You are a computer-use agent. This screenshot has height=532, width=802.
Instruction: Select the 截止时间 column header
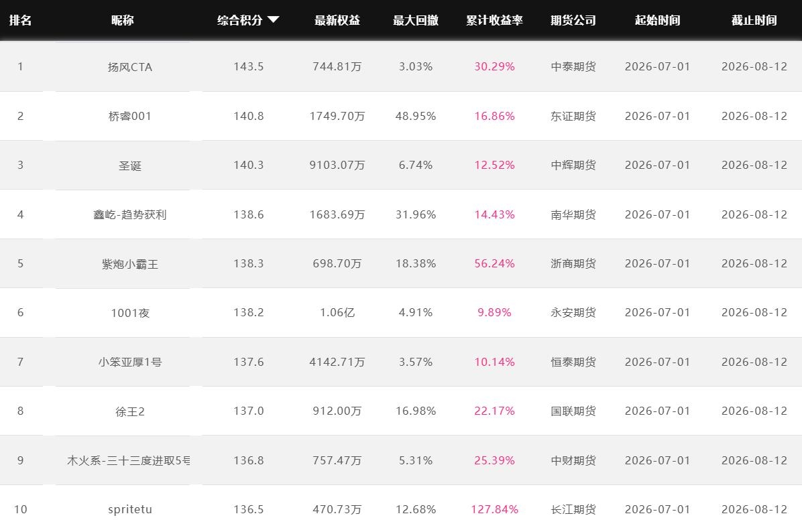click(x=754, y=20)
